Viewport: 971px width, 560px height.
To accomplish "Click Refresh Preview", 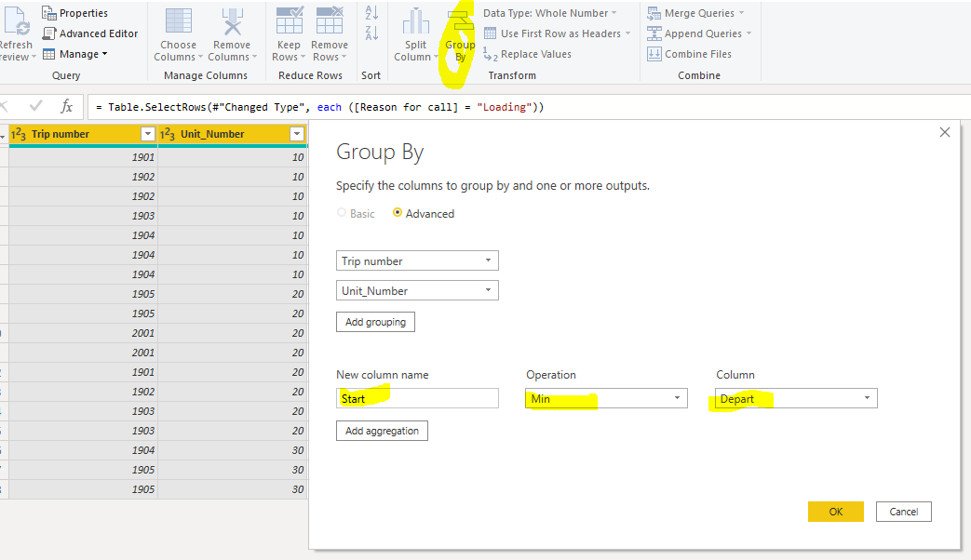I will pos(17,34).
